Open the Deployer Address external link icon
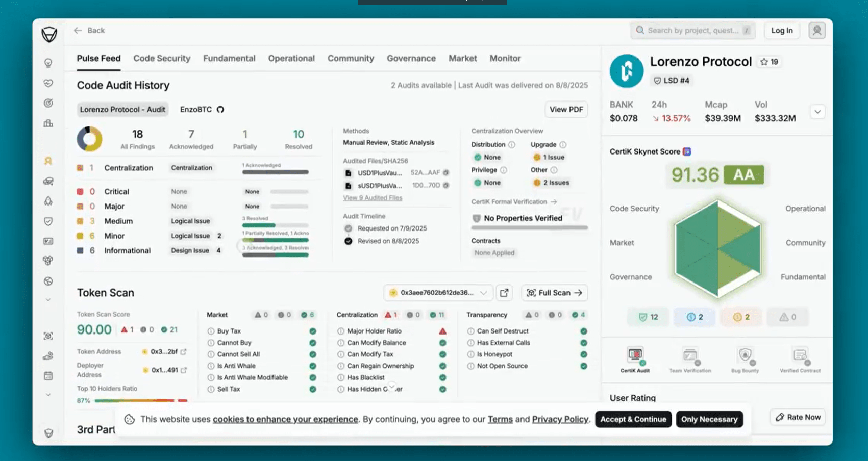Screen dimensions: 868x461 coord(184,370)
